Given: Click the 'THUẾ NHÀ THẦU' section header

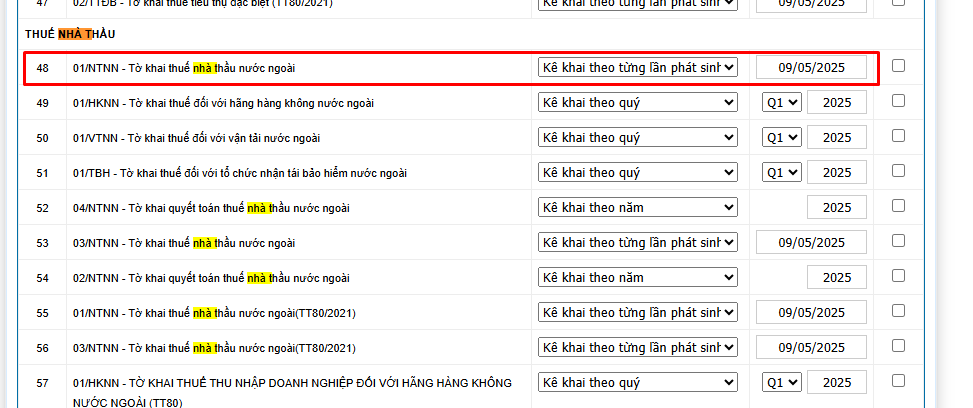Looking at the screenshot, I should click(70, 34).
